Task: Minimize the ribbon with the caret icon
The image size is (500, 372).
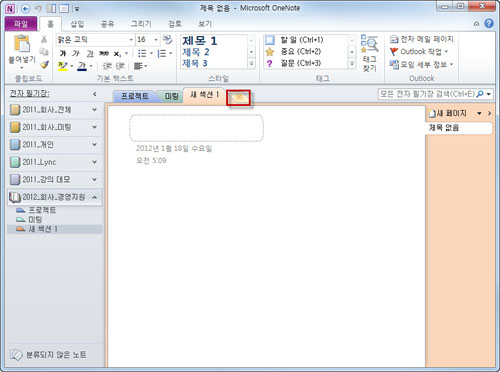Action: (476, 24)
